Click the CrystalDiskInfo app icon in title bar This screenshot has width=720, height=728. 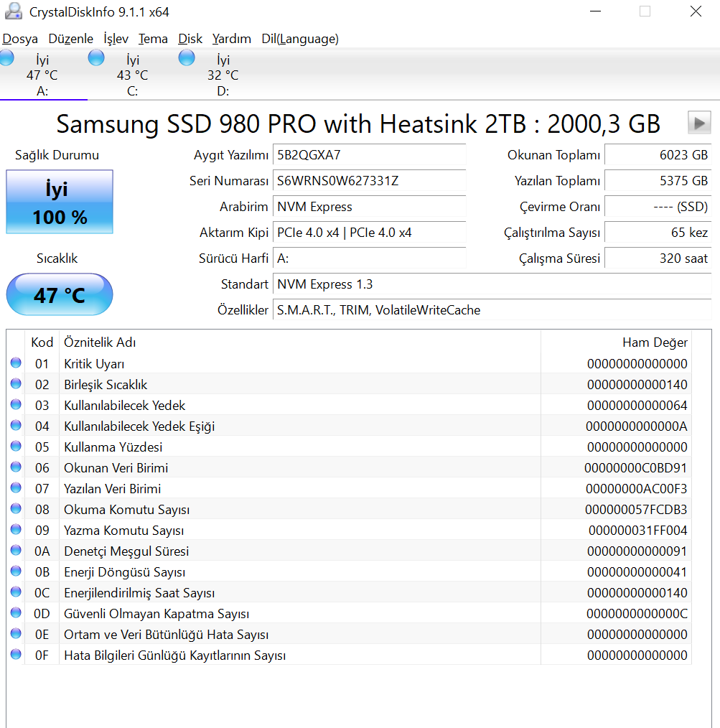tap(13, 11)
